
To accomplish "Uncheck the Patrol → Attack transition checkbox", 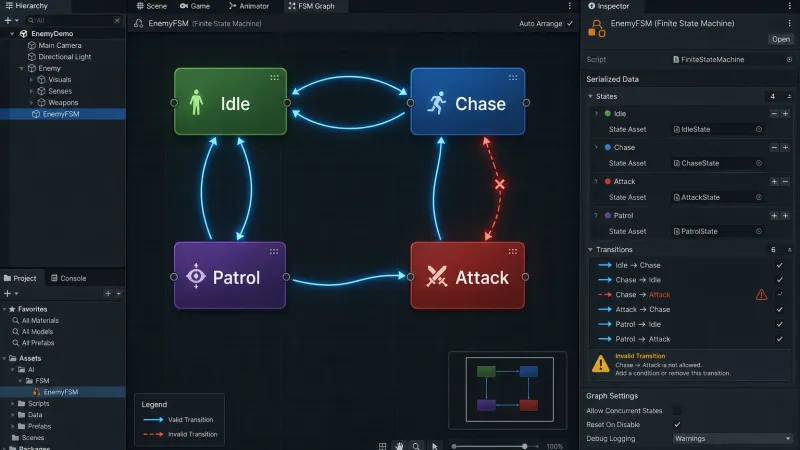I will (779, 339).
